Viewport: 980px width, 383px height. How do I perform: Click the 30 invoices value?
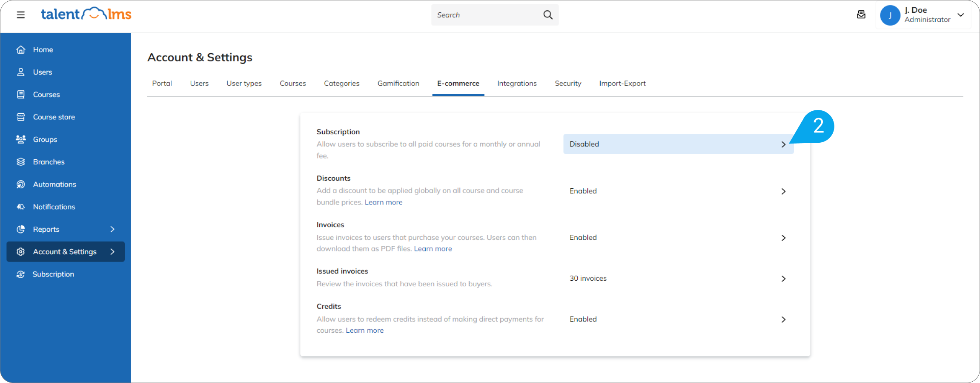(588, 278)
